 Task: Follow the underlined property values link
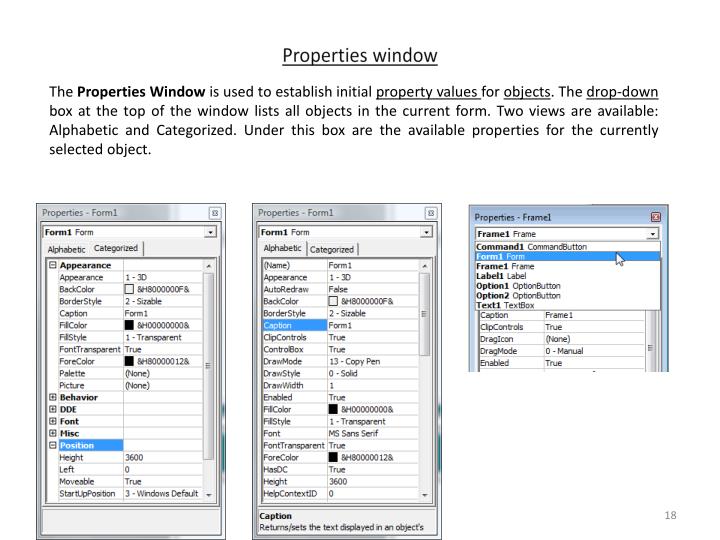click(x=428, y=92)
